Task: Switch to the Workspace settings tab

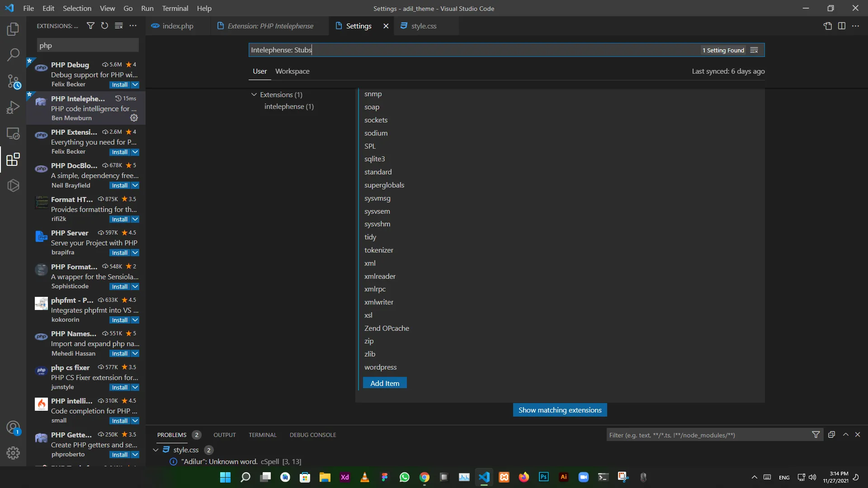Action: [x=292, y=71]
